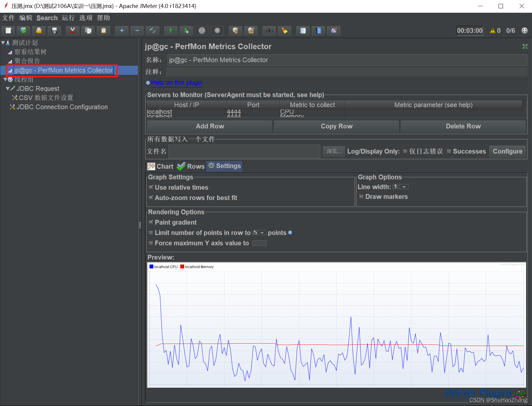Open the Function Helper list icon
The image size is (532, 406).
pos(303,30)
